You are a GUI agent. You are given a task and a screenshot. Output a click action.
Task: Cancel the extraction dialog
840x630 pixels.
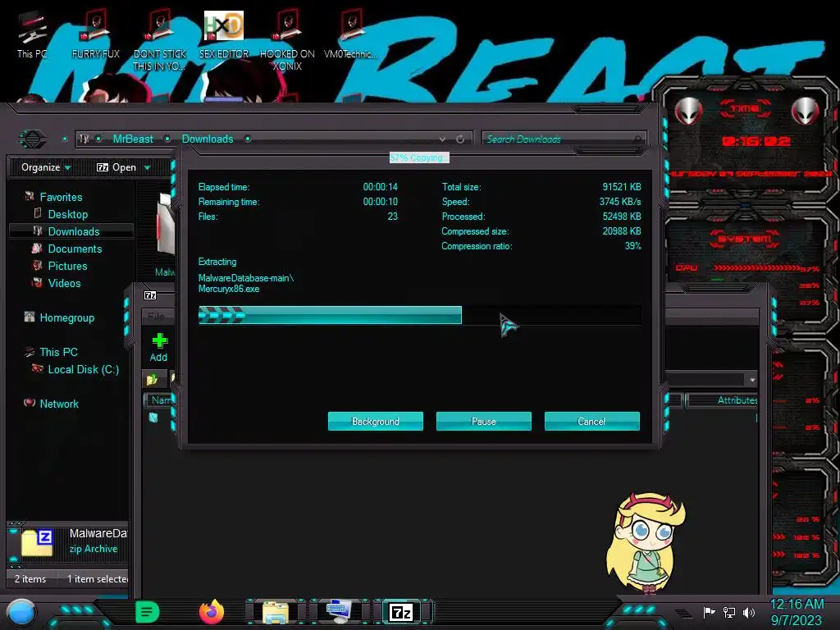tap(592, 421)
